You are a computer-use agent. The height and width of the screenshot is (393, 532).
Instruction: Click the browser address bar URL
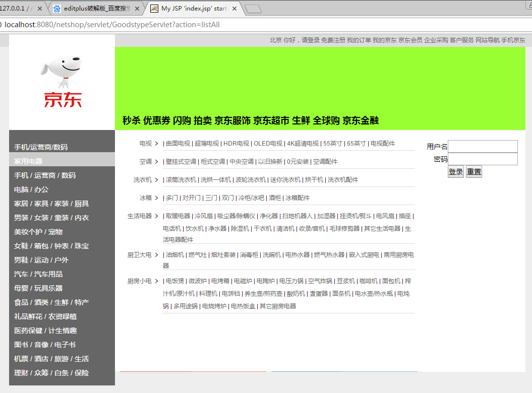pyautogui.click(x=112, y=25)
